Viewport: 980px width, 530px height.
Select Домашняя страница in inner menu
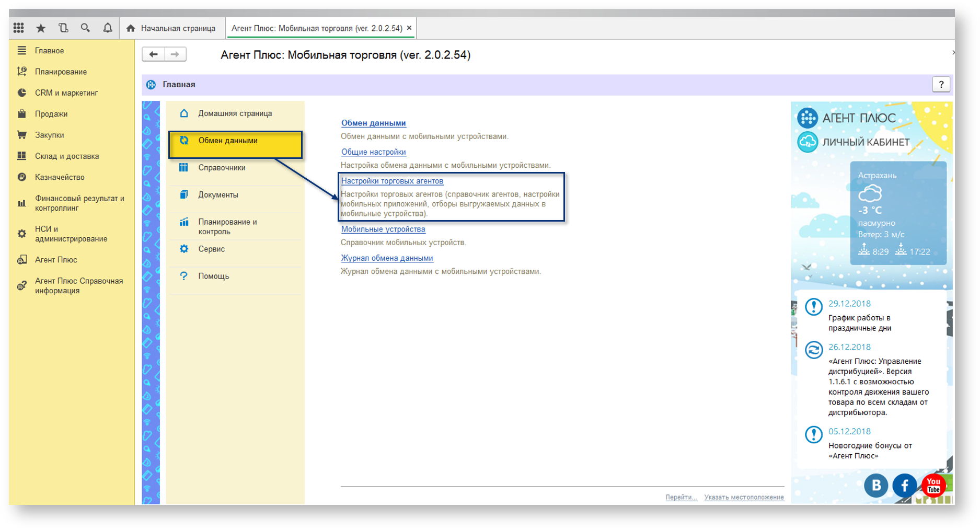coord(235,113)
